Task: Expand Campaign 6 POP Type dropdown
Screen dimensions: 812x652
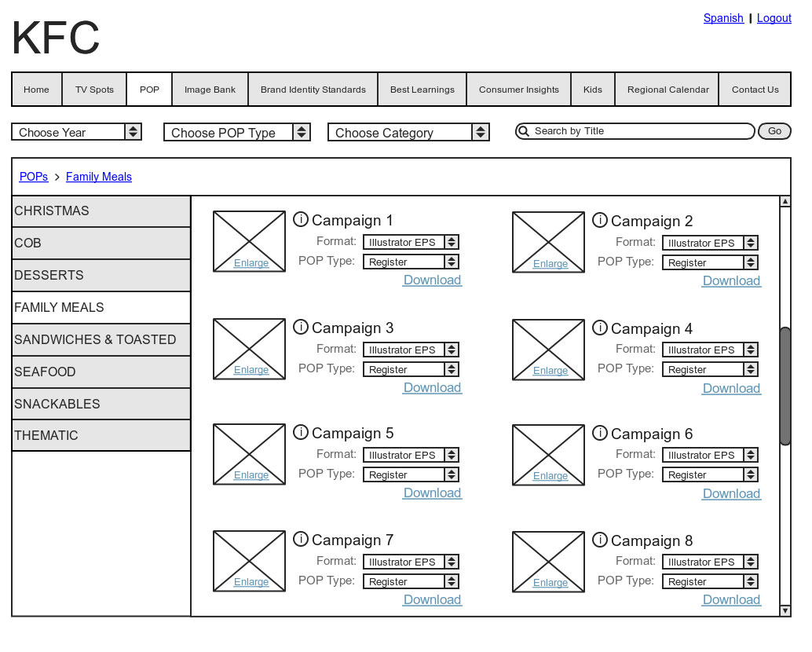Action: click(710, 474)
